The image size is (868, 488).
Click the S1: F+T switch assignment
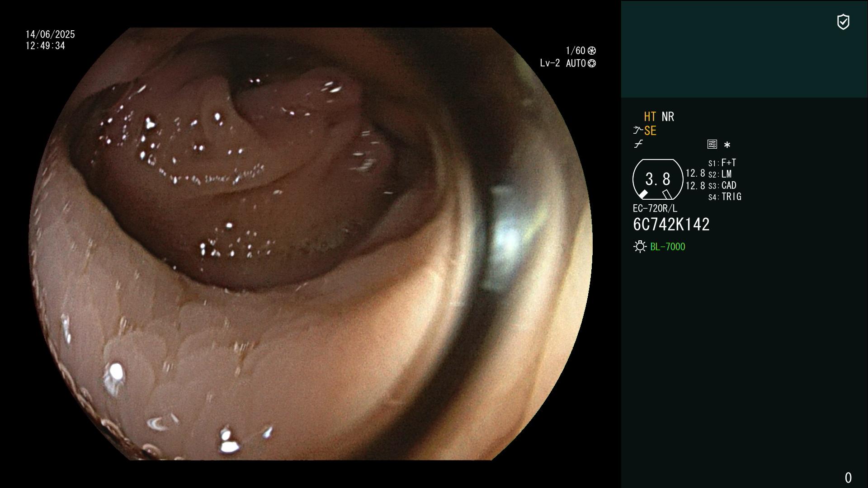click(x=722, y=163)
